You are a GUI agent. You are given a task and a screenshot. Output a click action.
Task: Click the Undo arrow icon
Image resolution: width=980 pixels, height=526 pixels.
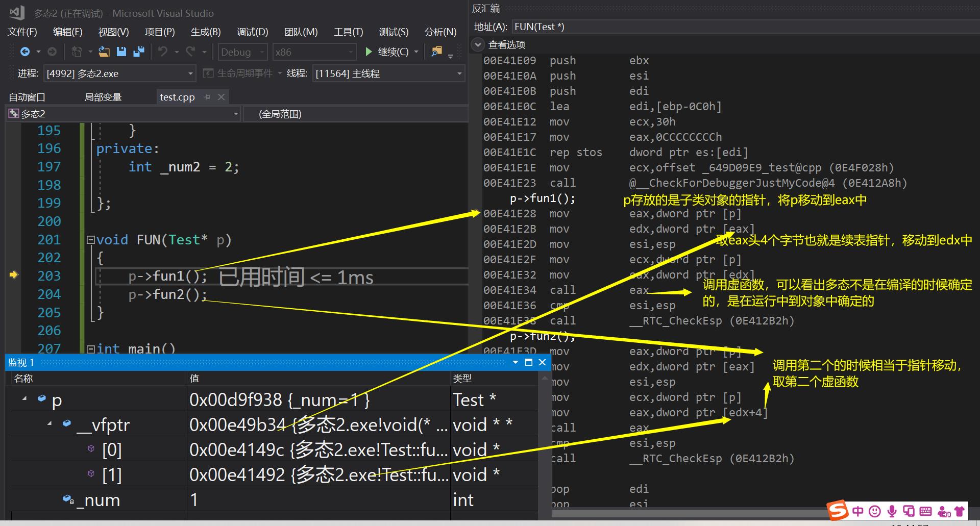coord(163,52)
